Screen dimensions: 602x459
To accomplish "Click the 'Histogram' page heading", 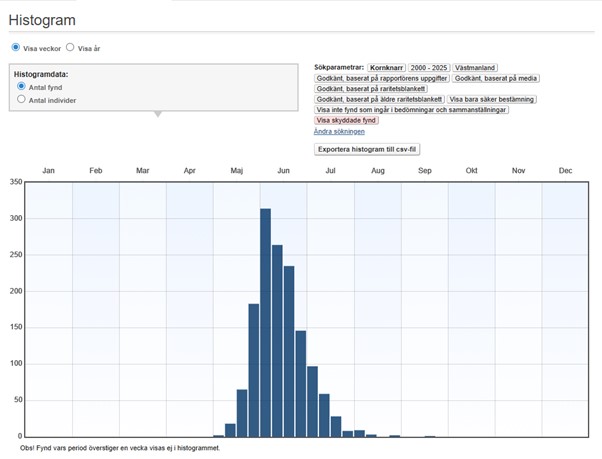I will pyautogui.click(x=42, y=20).
